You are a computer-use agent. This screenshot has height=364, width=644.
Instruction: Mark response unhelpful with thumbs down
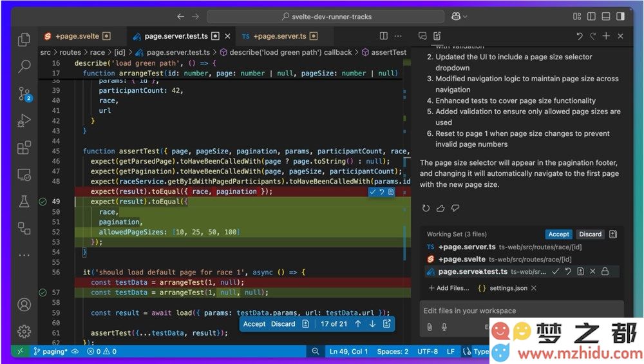click(x=455, y=208)
